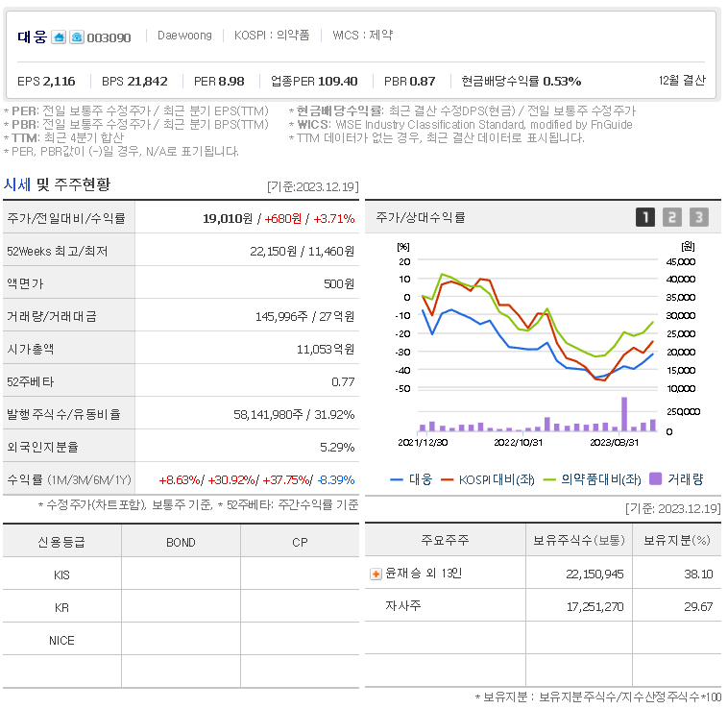Open the homepage icon beside 대웅
This screenshot has height=709, width=728.
pos(59,37)
